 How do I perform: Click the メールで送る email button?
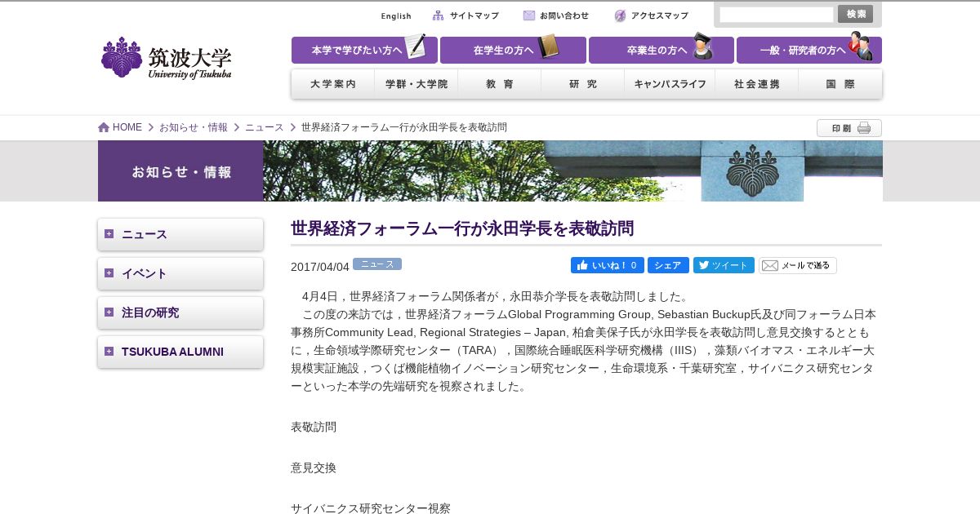tap(798, 265)
